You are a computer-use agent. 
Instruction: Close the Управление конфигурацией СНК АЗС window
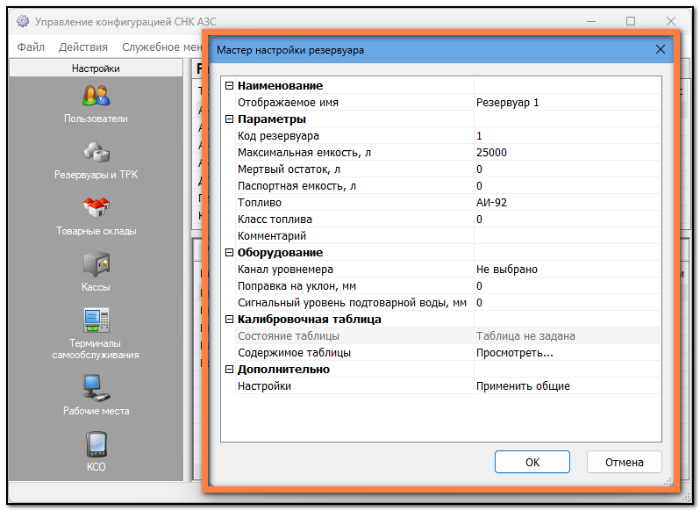tap(671, 21)
